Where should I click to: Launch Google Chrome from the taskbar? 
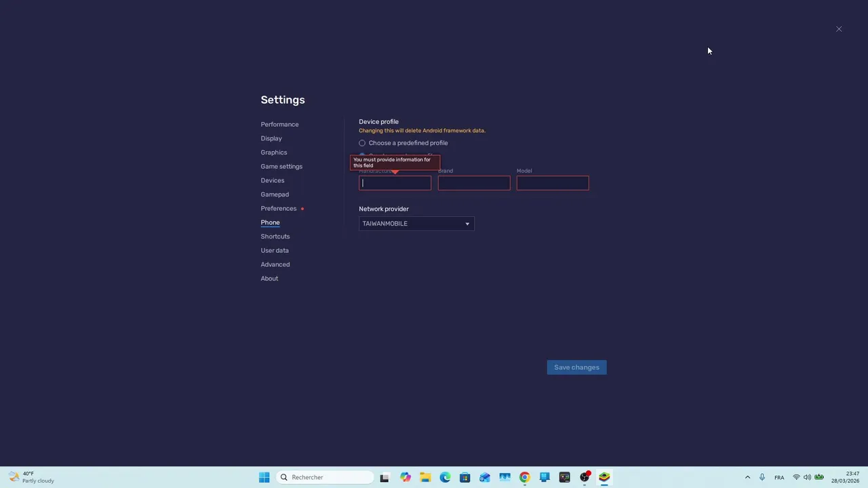(x=524, y=477)
